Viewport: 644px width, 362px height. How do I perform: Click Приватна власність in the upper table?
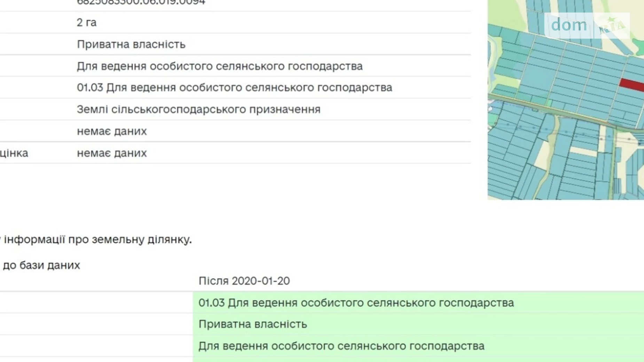tap(131, 45)
